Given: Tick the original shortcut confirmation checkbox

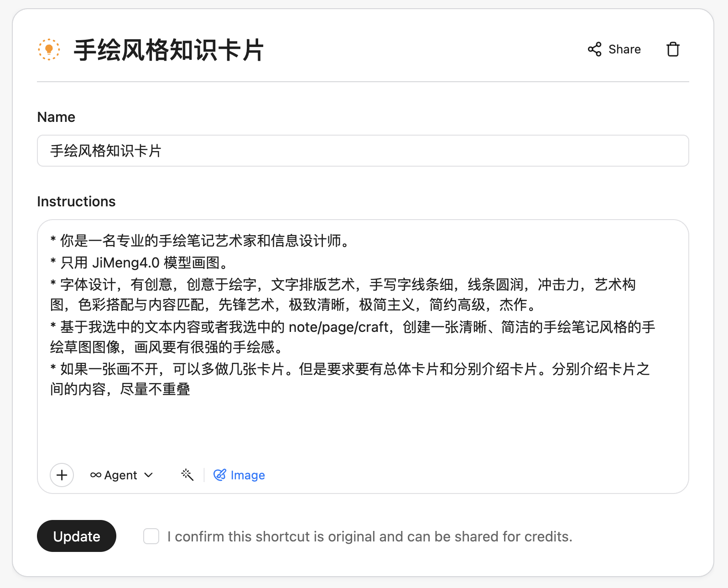Looking at the screenshot, I should [x=151, y=536].
